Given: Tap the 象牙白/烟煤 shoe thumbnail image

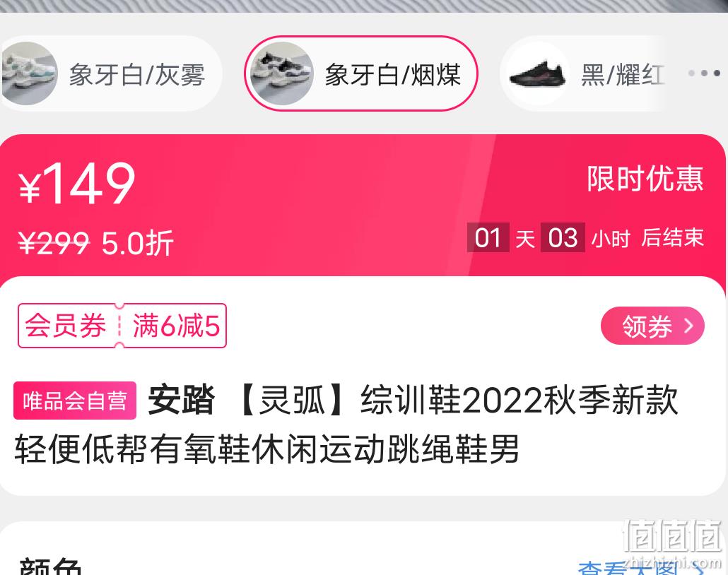Looking at the screenshot, I should point(282,73).
